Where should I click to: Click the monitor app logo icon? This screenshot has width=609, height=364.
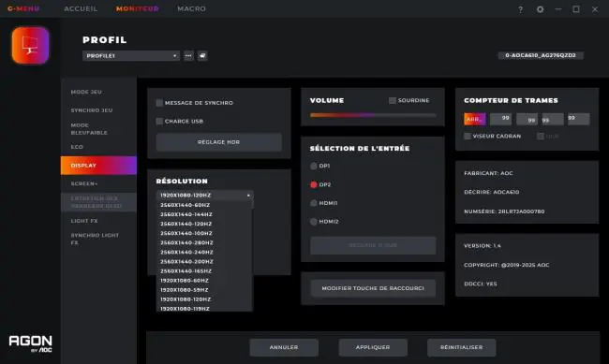pos(30,46)
